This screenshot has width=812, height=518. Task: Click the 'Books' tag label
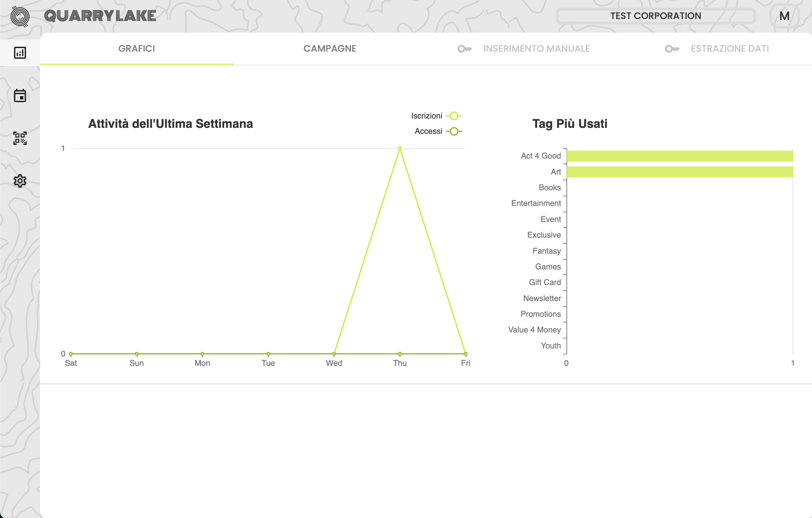(550, 188)
